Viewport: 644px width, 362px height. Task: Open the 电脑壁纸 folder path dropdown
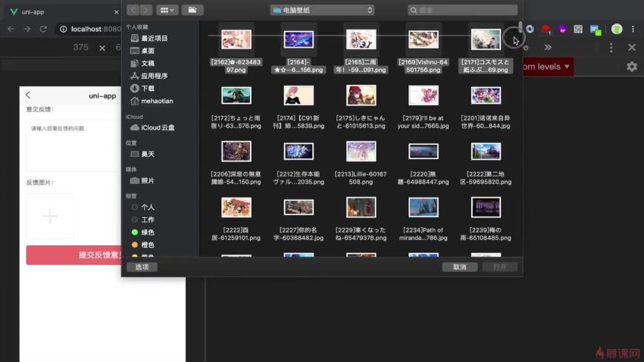(x=323, y=11)
